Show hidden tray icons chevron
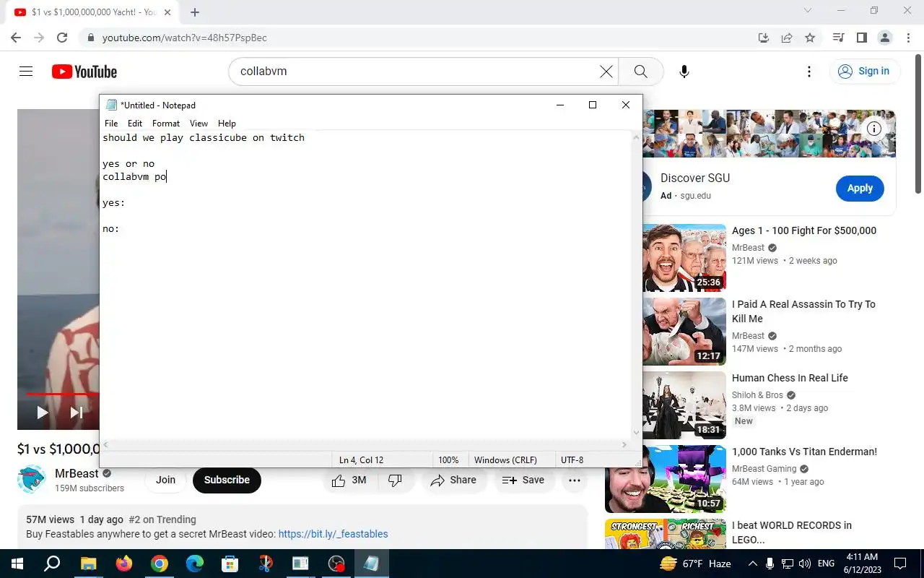Screen dimensions: 924x578 coord(752,564)
